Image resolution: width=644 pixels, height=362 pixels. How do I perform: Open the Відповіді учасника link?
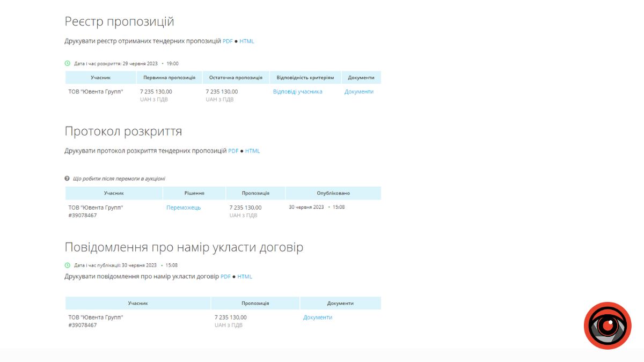pos(297,92)
